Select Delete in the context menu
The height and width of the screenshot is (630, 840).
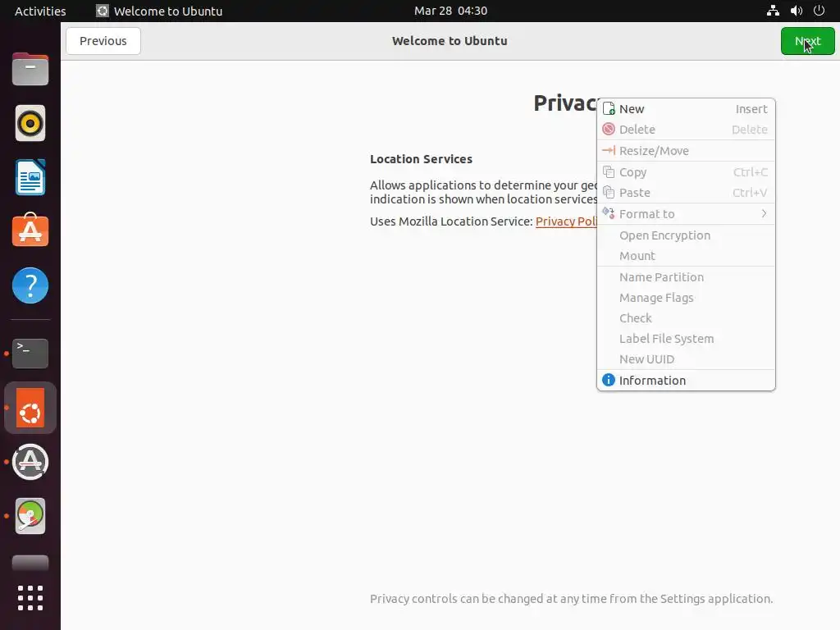point(686,129)
